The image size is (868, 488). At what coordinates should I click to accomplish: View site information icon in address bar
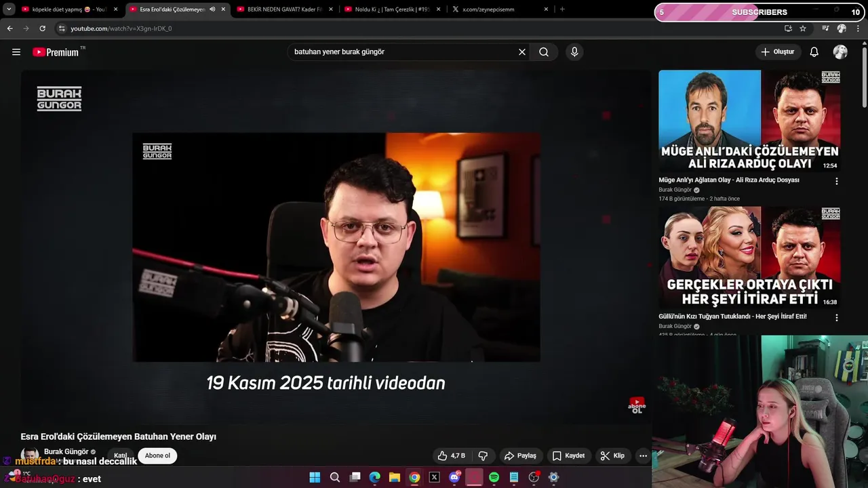pos(62,28)
